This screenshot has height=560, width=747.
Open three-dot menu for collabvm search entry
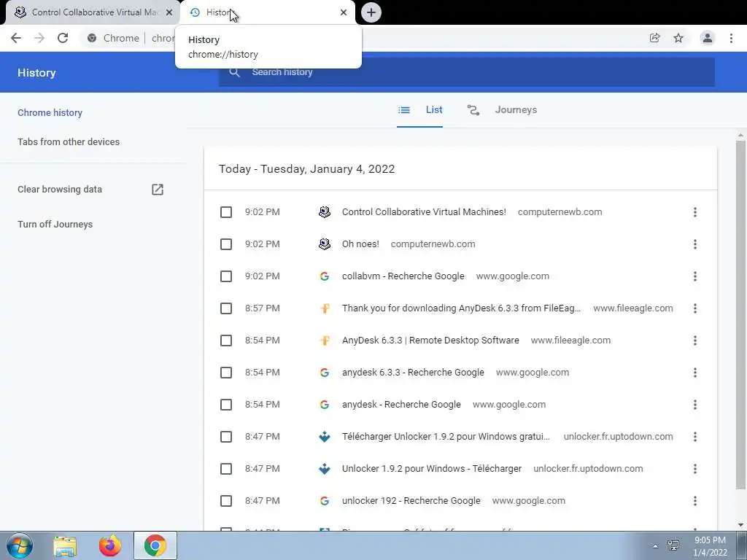pyautogui.click(x=695, y=276)
